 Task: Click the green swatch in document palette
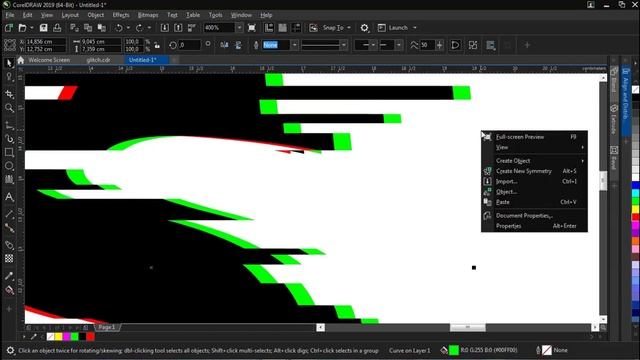74,337
